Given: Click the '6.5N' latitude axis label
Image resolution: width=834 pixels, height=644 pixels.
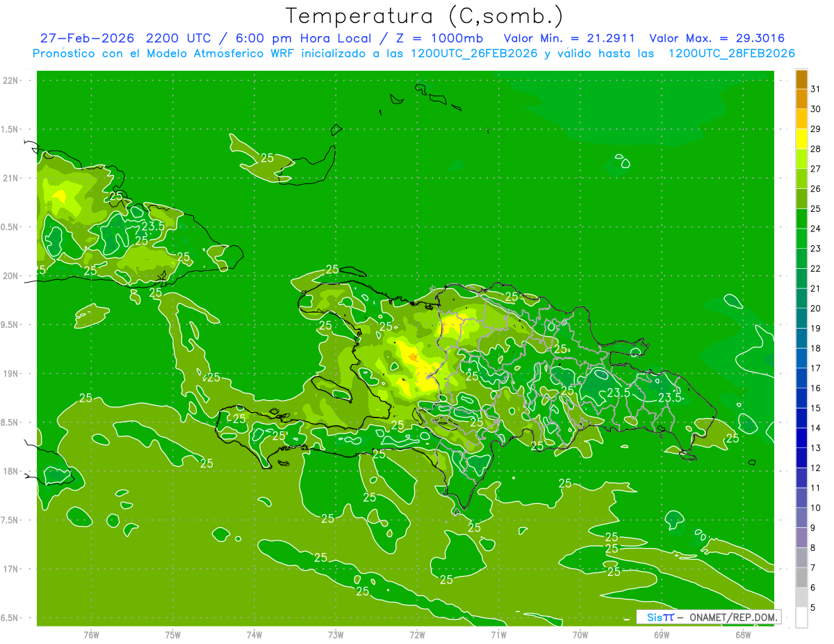Looking at the screenshot, I should pos(11,618).
